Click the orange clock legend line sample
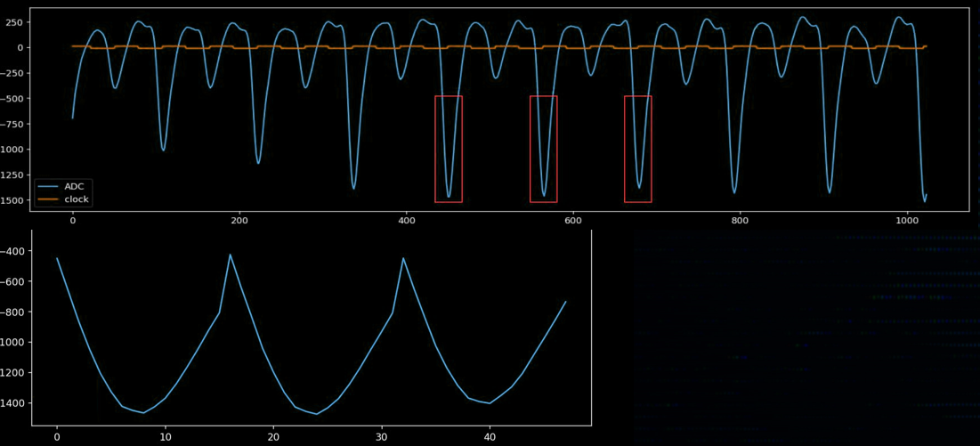The height and width of the screenshot is (446, 980). coord(47,199)
